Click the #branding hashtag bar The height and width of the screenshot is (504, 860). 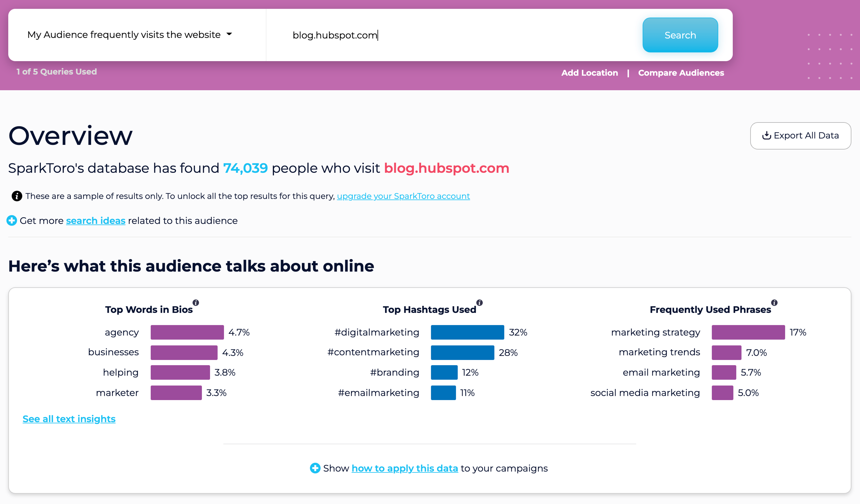click(x=444, y=372)
